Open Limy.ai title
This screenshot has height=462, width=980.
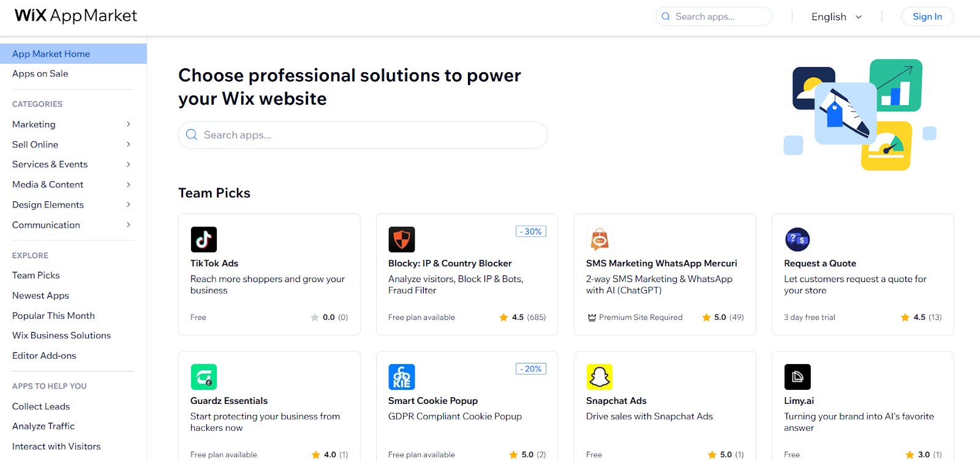click(x=799, y=401)
